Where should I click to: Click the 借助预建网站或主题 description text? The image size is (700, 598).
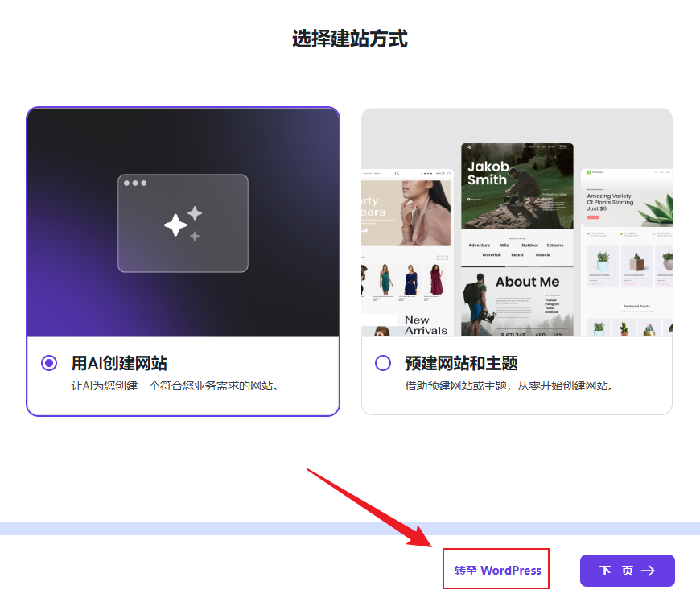[509, 386]
